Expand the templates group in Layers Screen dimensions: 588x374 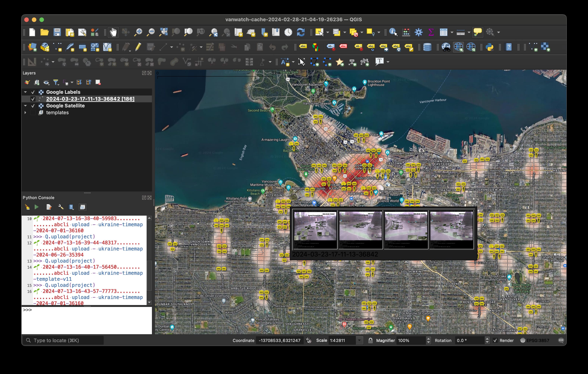(25, 113)
